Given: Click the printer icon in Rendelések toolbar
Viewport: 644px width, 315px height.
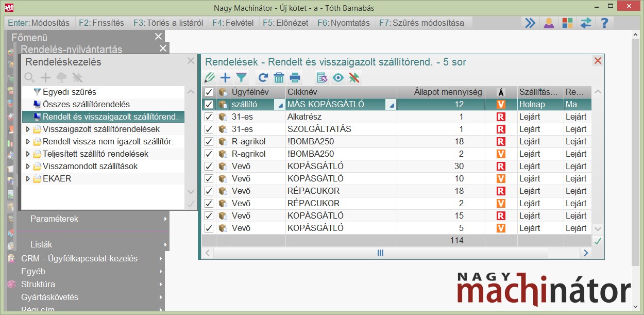Looking at the screenshot, I should point(295,78).
